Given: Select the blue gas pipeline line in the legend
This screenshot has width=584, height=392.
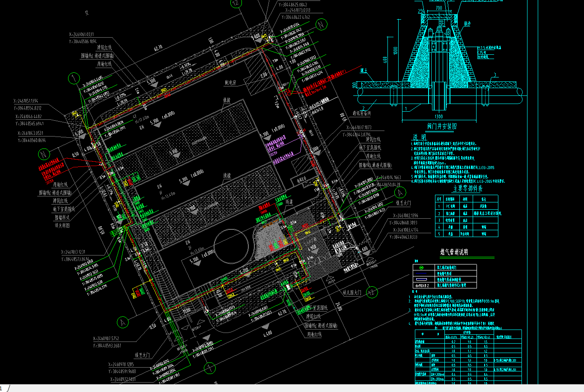Looking at the screenshot, I should pos(421,273).
